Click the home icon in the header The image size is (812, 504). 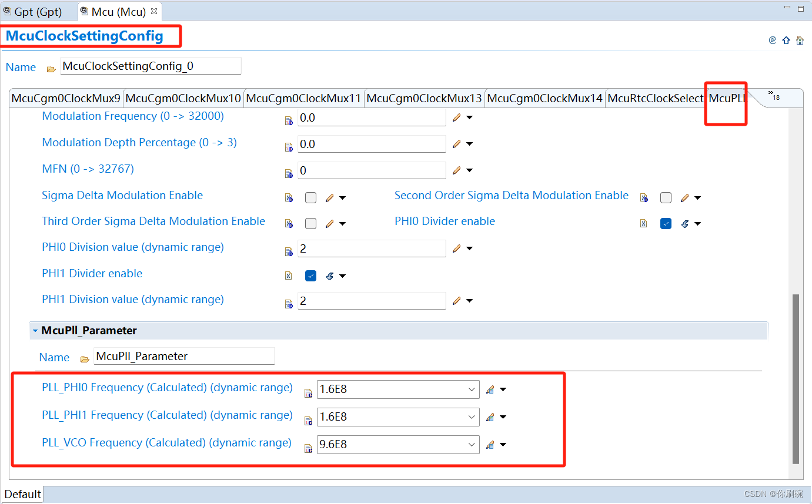[x=800, y=40]
